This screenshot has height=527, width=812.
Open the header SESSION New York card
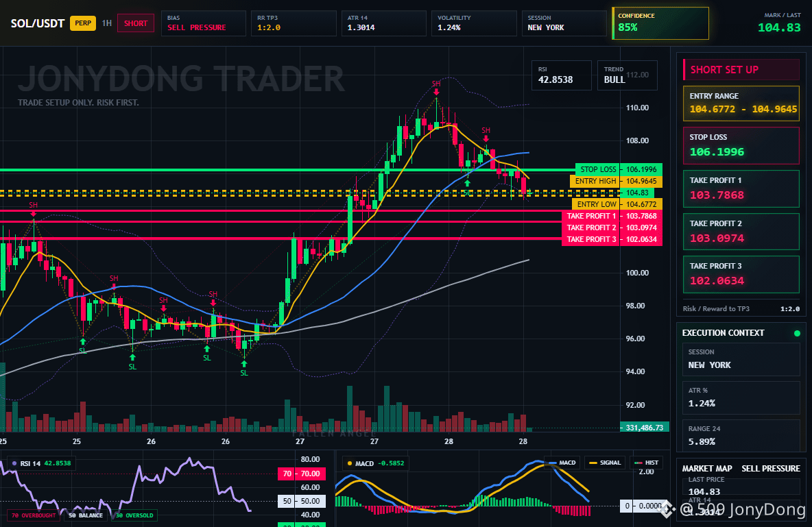564,23
